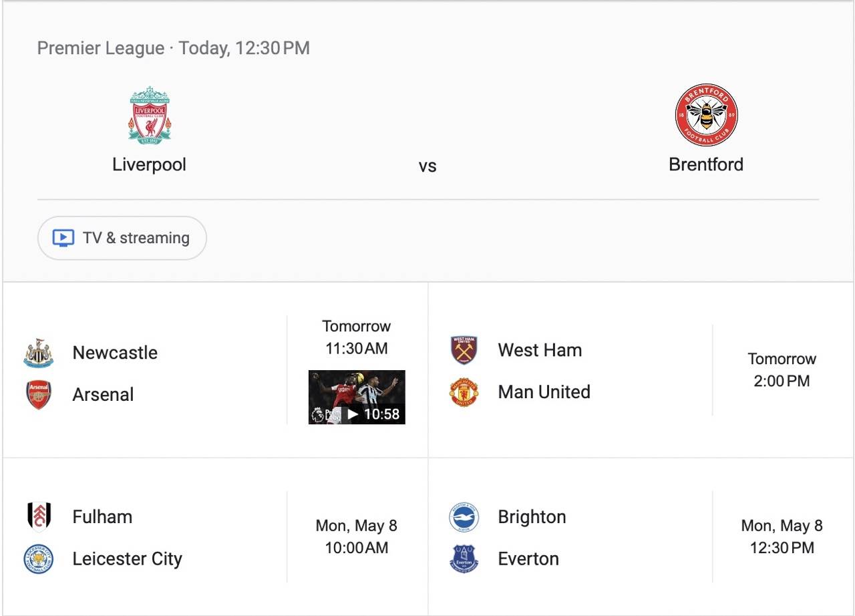The height and width of the screenshot is (616, 855).
Task: Open the West Ham match Tomorrow 2:00 PM
Action: click(782, 369)
